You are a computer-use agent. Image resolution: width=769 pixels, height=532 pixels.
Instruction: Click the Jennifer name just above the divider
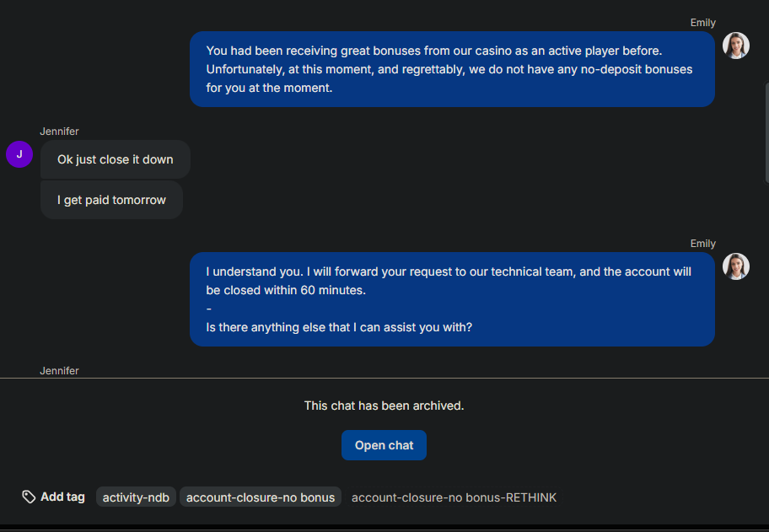click(59, 371)
